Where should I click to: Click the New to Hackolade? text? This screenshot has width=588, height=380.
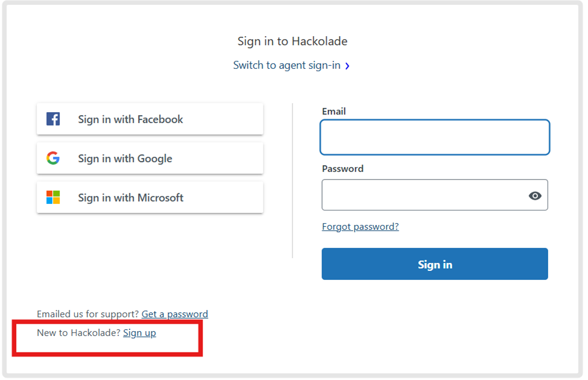tap(78, 333)
